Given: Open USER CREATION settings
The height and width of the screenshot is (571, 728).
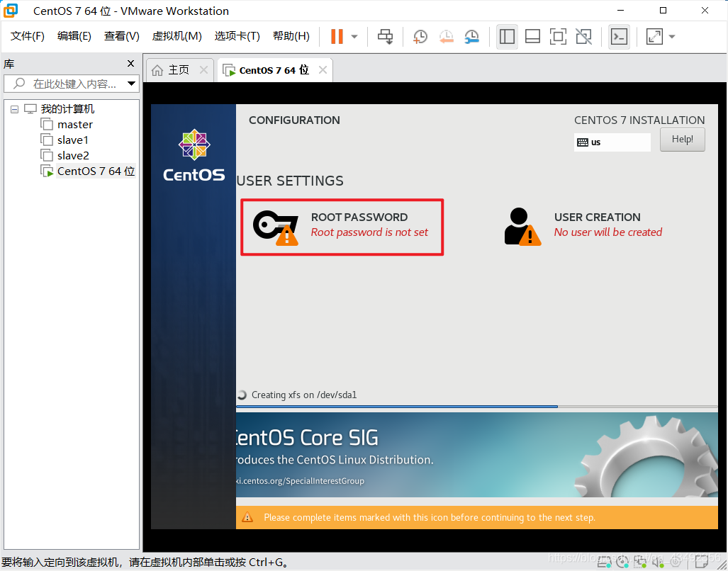Looking at the screenshot, I should click(583, 225).
